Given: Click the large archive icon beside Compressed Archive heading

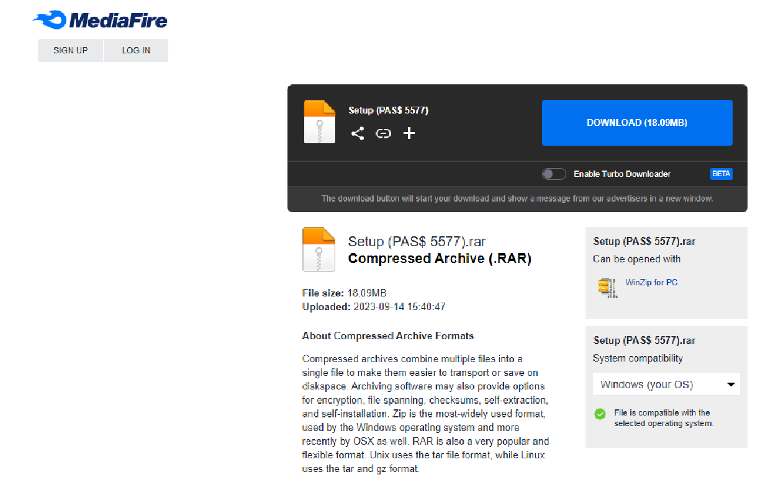Looking at the screenshot, I should [x=318, y=250].
